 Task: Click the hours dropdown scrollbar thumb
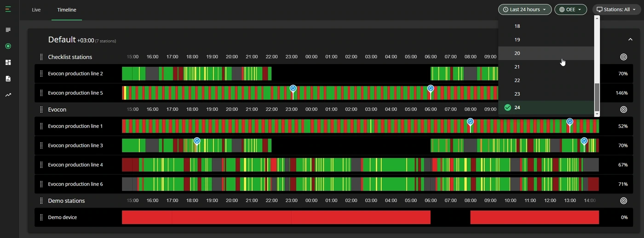click(x=597, y=97)
